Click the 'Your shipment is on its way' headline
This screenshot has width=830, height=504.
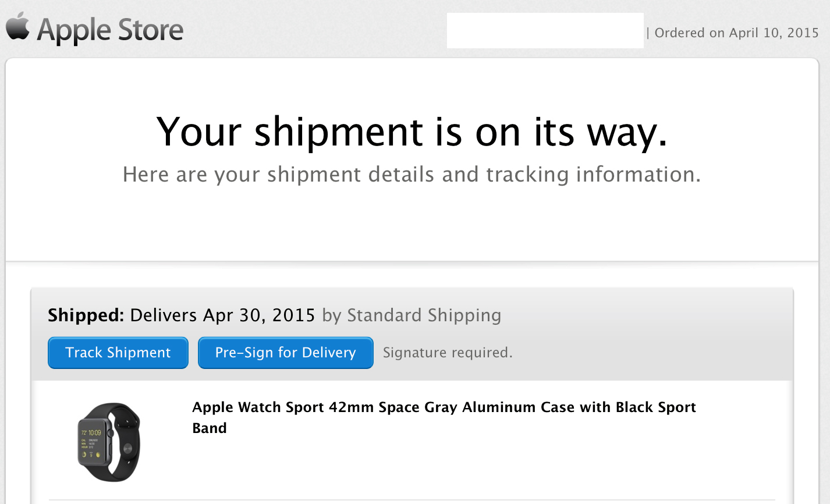point(412,132)
